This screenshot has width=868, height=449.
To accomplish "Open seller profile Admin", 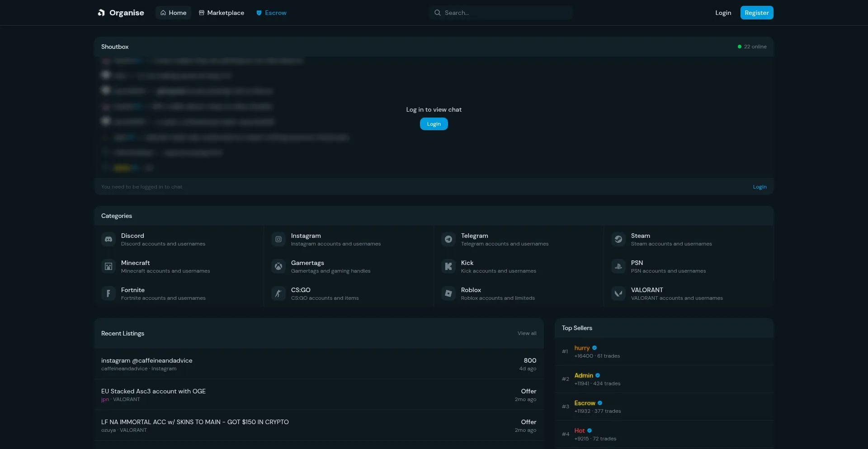I will [584, 375].
